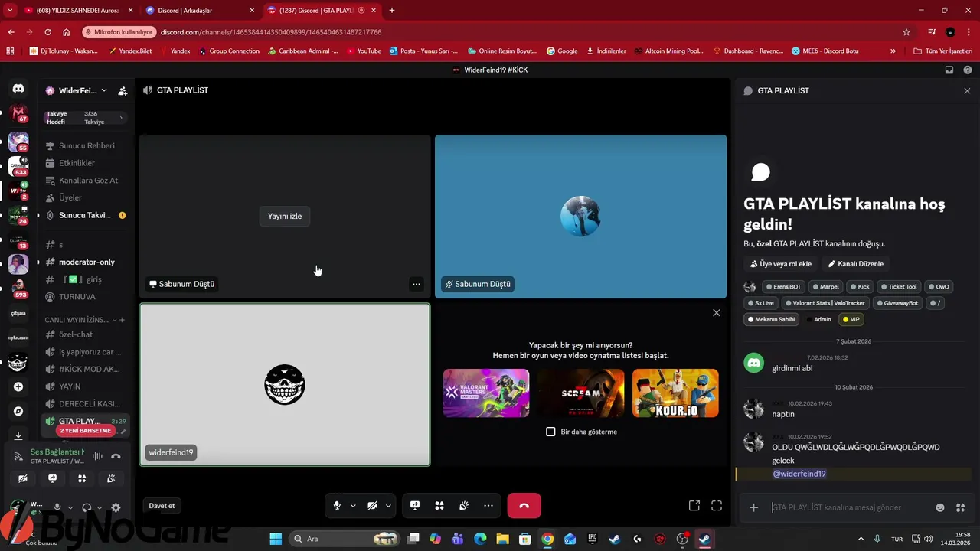Jump to the 2 YENİ BAHSETME badge
980x551 pixels.
(x=86, y=431)
